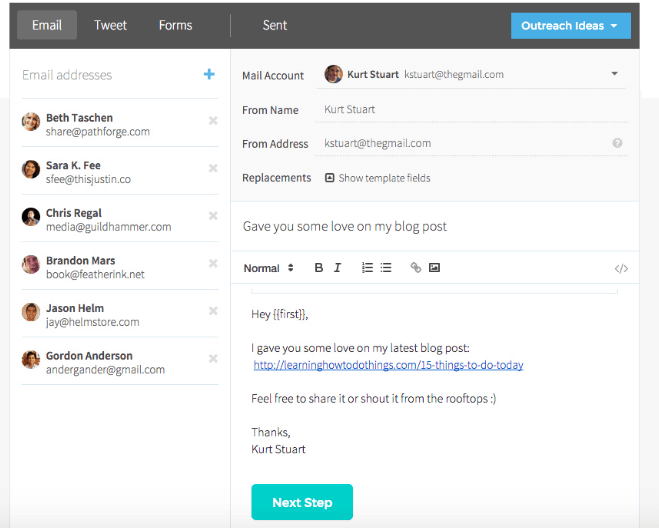This screenshot has width=659, height=528.
Task: Expand the Mail Account dropdown
Action: click(x=614, y=74)
